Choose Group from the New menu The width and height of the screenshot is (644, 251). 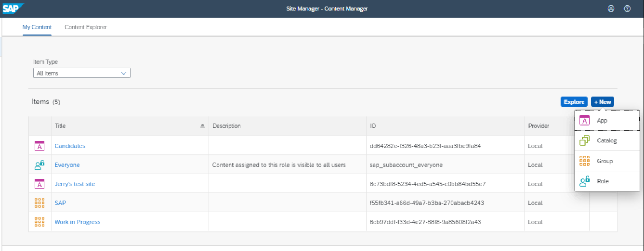click(607, 161)
